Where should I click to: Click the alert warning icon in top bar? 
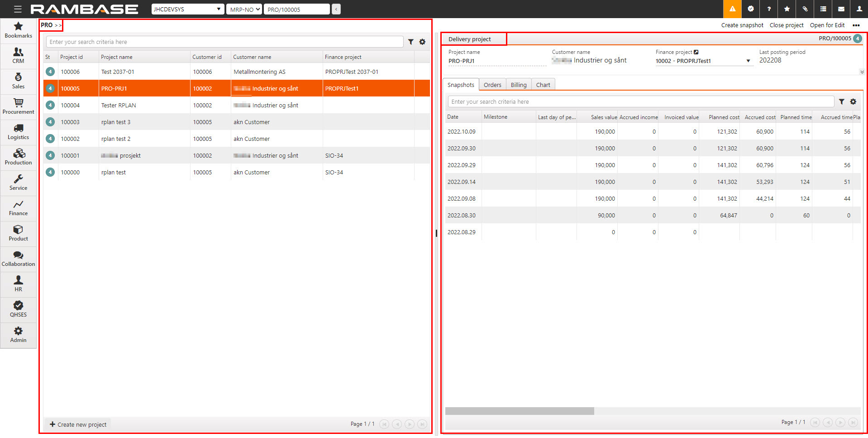point(732,9)
